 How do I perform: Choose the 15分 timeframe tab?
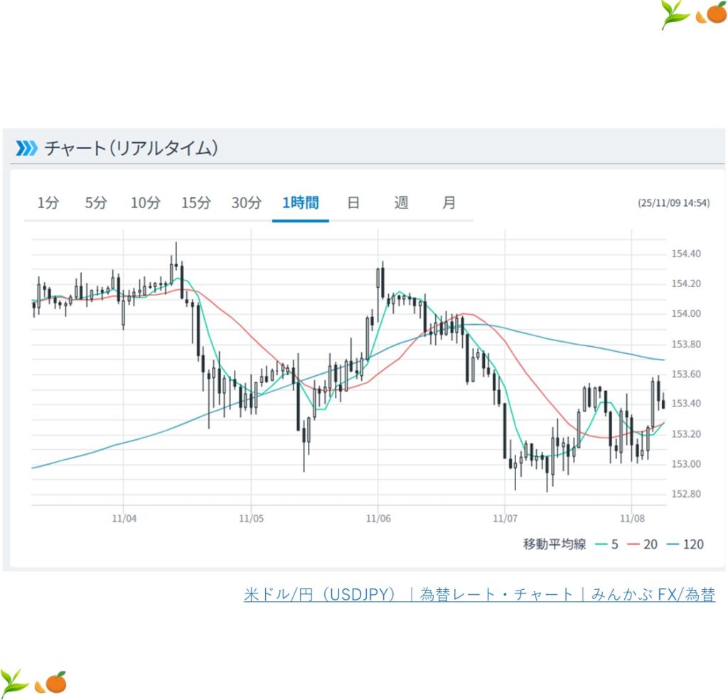[x=196, y=203]
